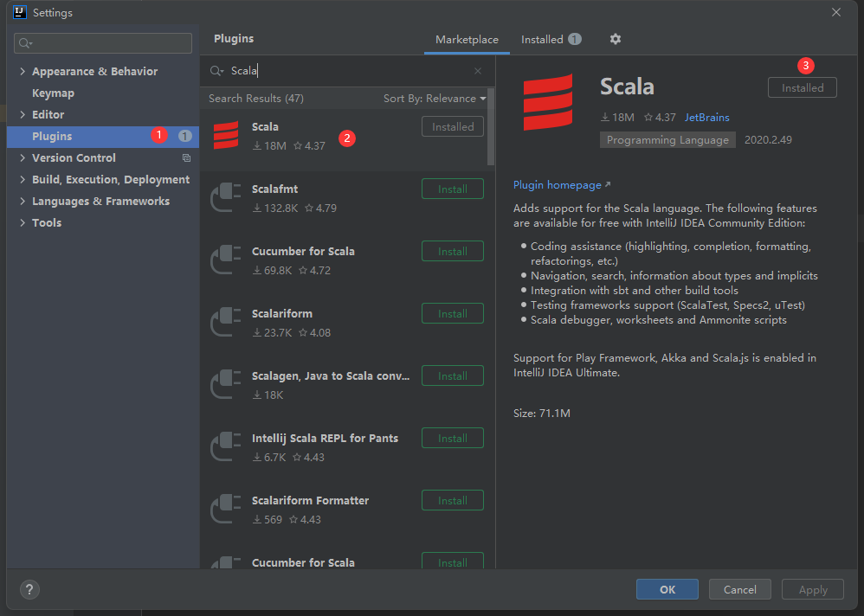The width and height of the screenshot is (864, 616).
Task: Expand the Editor settings section
Action: point(23,114)
